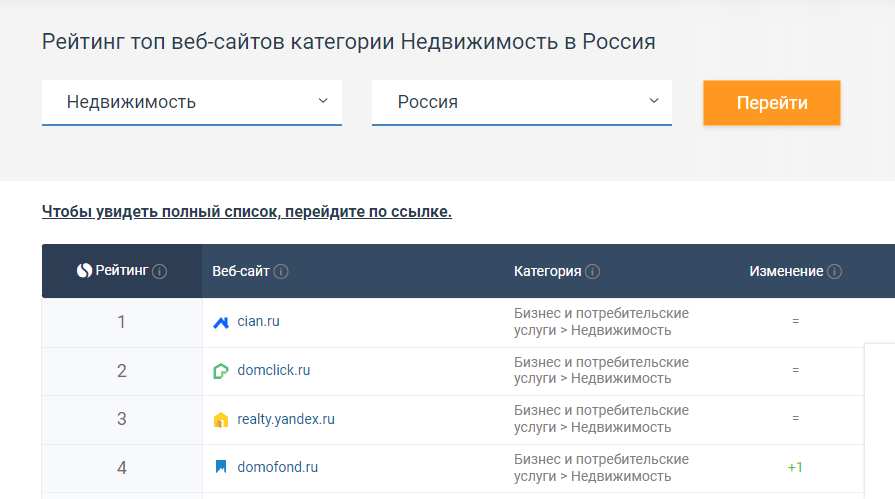The image size is (895, 499).
Task: Select rank number 3 cell
Action: pos(122,419)
